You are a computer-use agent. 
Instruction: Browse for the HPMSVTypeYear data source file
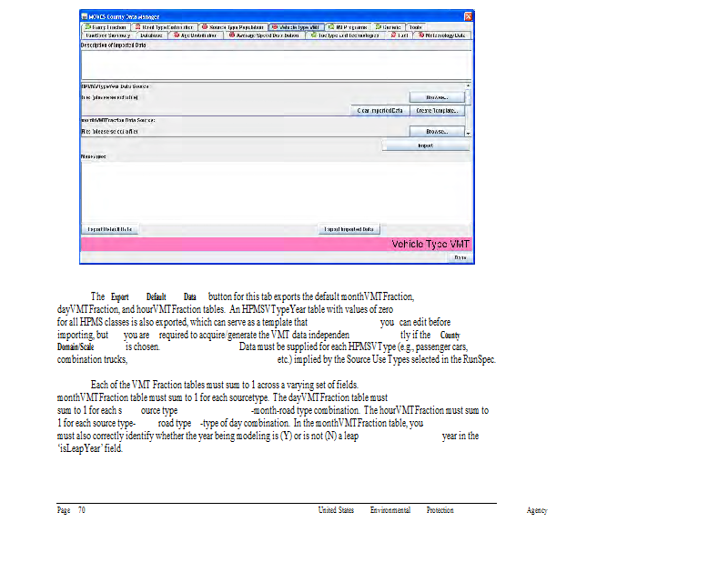click(x=437, y=96)
